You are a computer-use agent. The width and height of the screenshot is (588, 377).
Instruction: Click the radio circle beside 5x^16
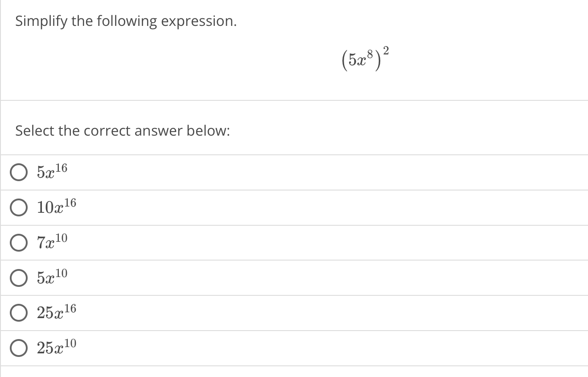[18, 172]
